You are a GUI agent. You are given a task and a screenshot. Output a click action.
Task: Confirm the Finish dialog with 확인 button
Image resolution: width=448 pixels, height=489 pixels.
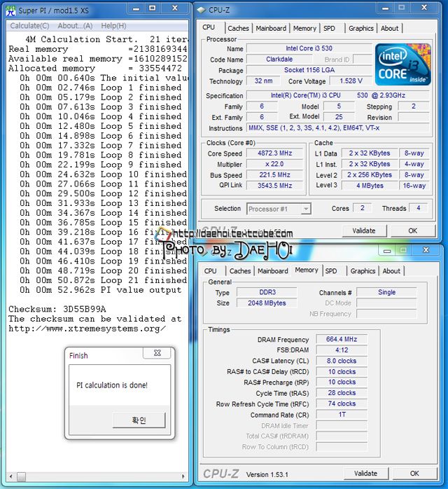(x=139, y=420)
